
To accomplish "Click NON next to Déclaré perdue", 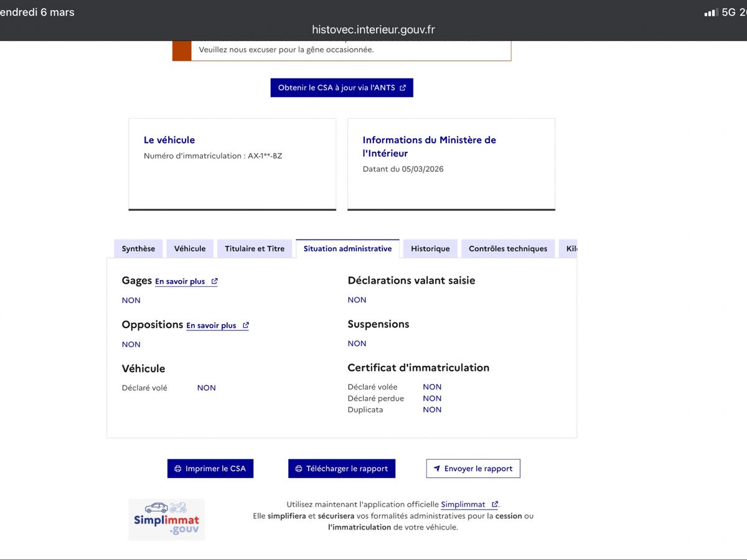I will click(432, 398).
